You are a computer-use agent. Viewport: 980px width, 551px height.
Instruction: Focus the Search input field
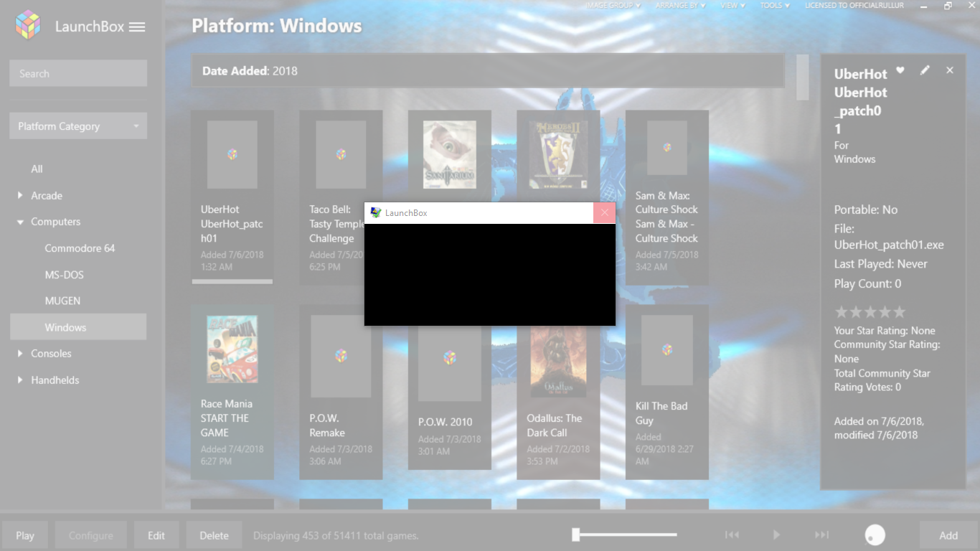(x=78, y=73)
